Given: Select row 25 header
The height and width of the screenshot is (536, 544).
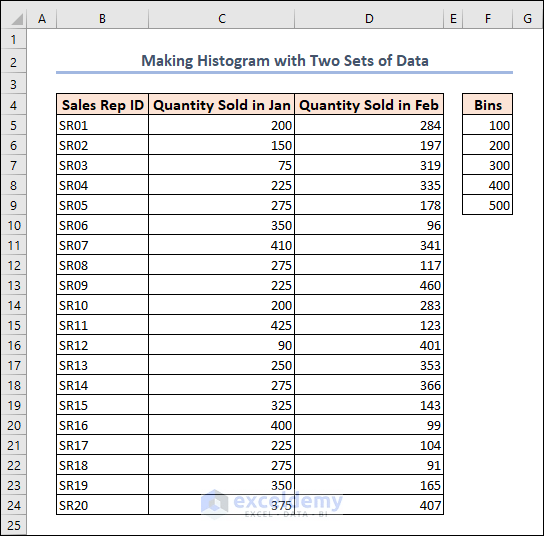Looking at the screenshot, I should [x=14, y=525].
